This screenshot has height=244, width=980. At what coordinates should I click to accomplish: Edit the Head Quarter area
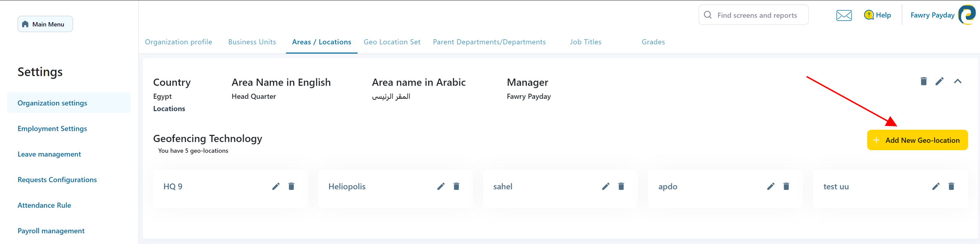pos(939,81)
